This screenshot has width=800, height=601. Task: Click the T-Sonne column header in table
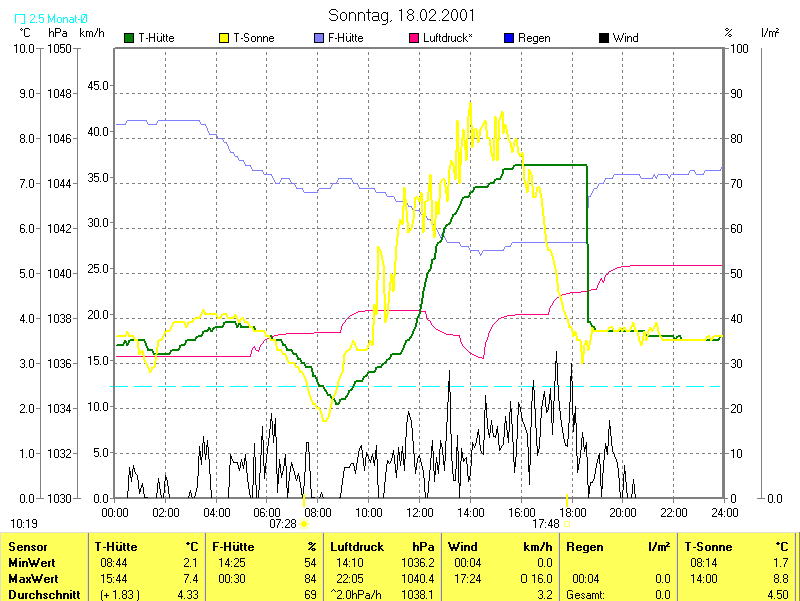tap(708, 547)
